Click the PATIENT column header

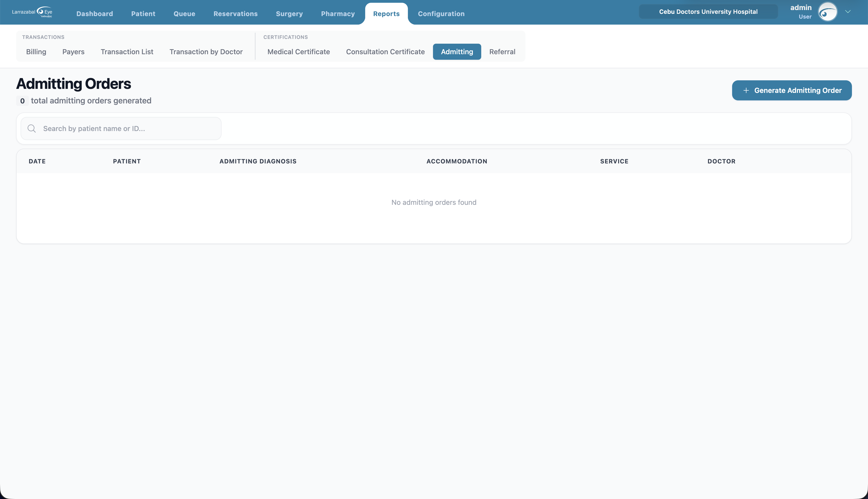click(x=127, y=161)
